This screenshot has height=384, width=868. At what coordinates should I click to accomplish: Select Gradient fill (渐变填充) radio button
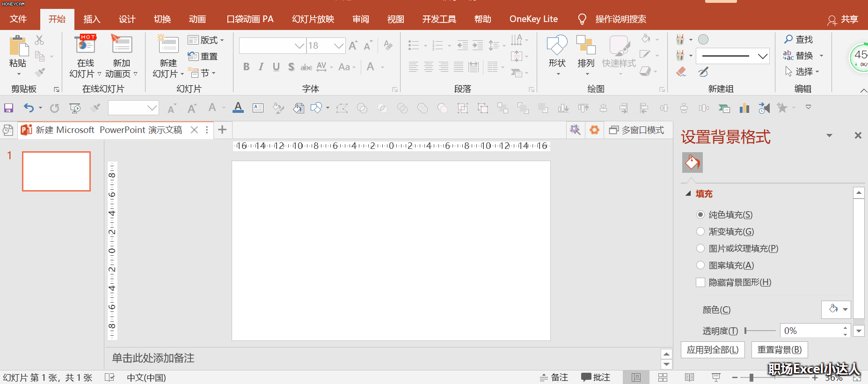coord(700,231)
